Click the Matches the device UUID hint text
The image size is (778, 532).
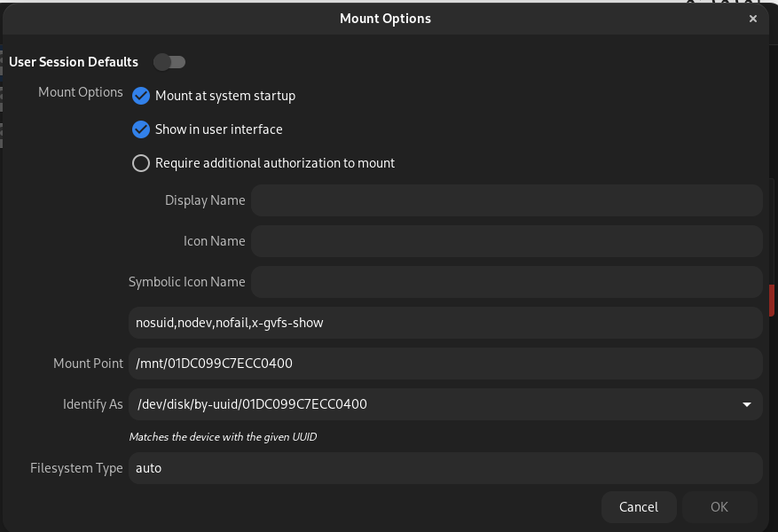pyautogui.click(x=223, y=437)
